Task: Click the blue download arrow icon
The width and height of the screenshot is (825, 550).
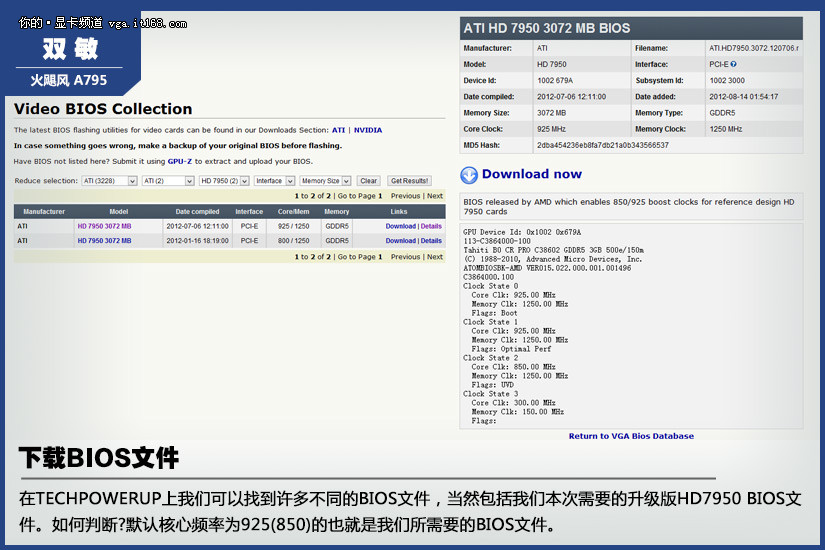Action: point(469,175)
